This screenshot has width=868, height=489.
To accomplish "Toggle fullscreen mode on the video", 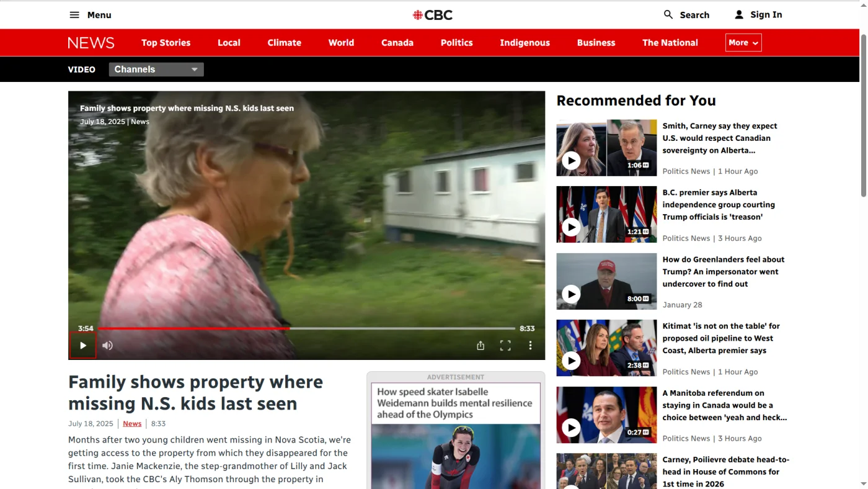I will pyautogui.click(x=505, y=346).
